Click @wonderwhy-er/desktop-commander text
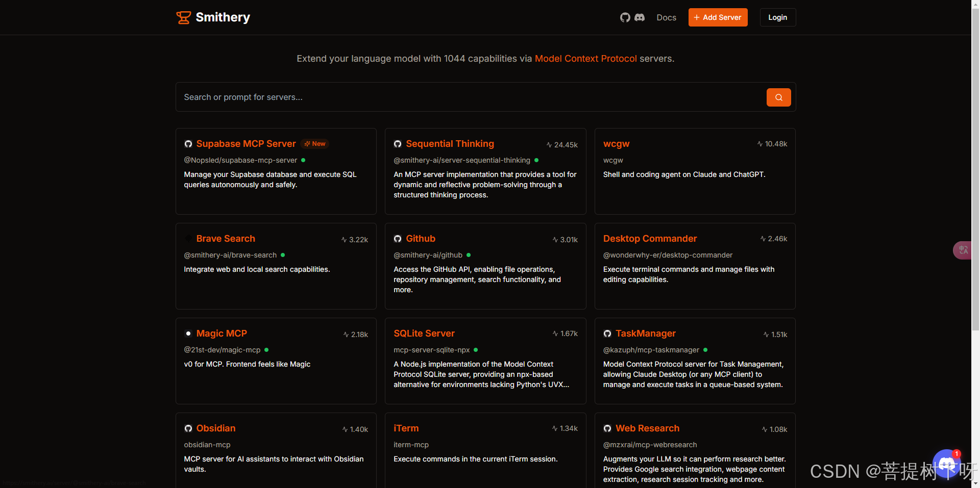The height and width of the screenshot is (488, 980). pos(668,255)
